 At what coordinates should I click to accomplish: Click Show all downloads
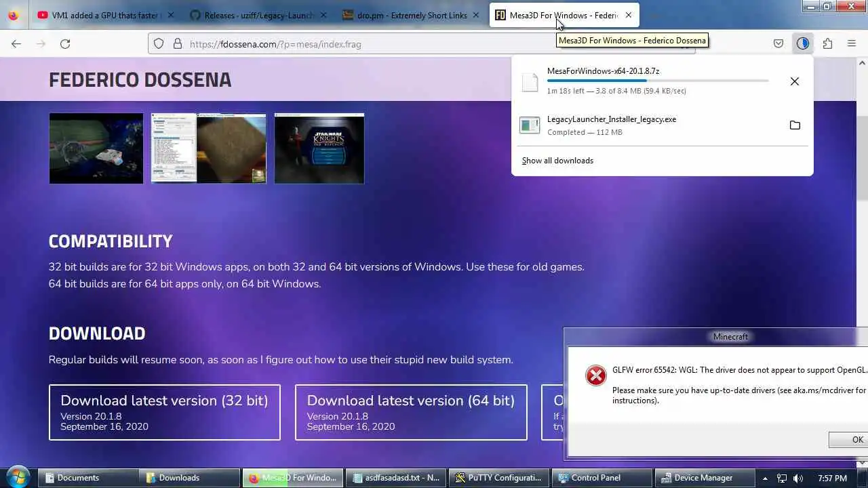tap(557, 161)
